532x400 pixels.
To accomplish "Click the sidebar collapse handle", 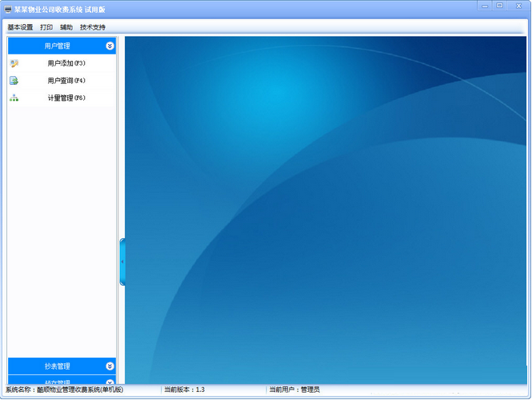I will tap(122, 262).
